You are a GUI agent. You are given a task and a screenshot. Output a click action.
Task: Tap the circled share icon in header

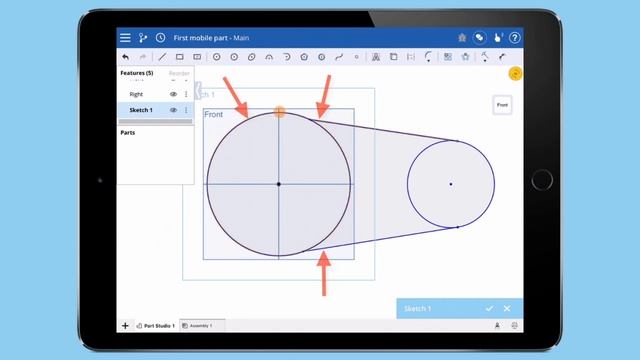480,38
